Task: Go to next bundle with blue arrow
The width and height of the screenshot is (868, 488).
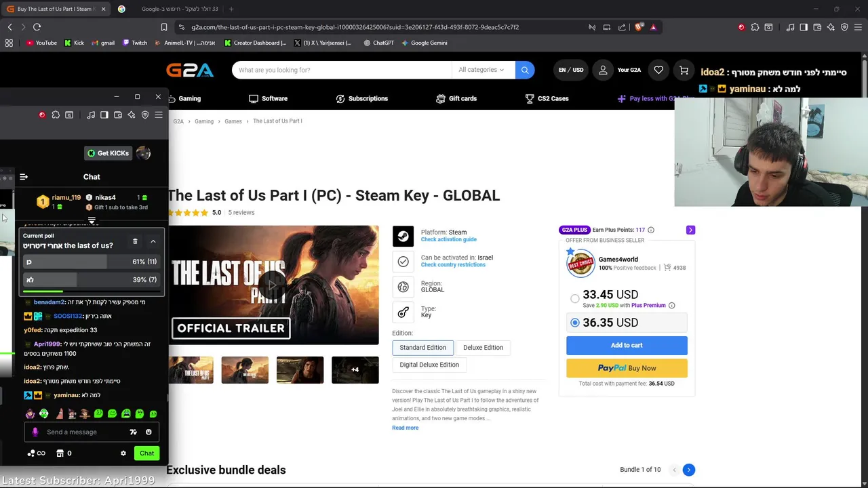Action: 688,470
